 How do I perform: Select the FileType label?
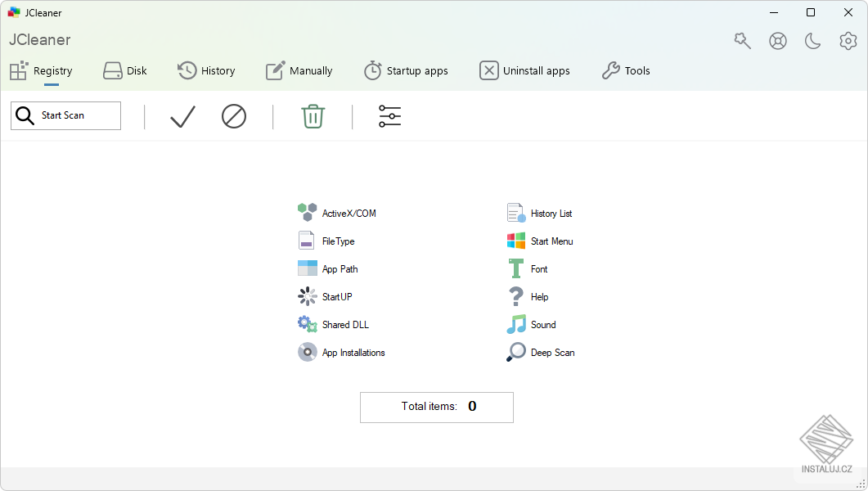(338, 241)
